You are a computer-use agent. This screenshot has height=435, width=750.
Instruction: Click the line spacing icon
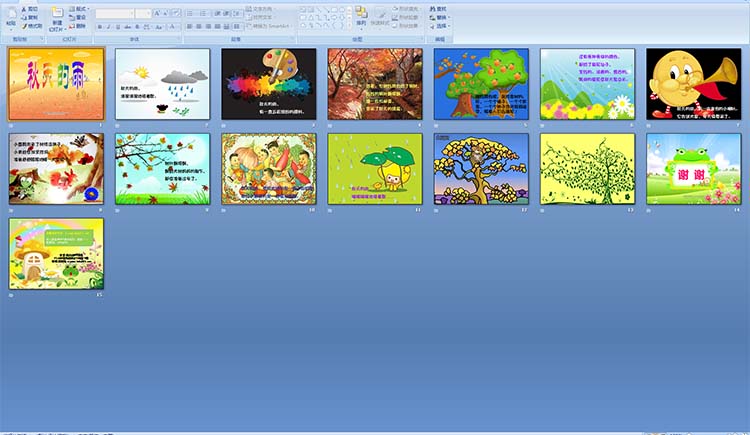(x=237, y=13)
